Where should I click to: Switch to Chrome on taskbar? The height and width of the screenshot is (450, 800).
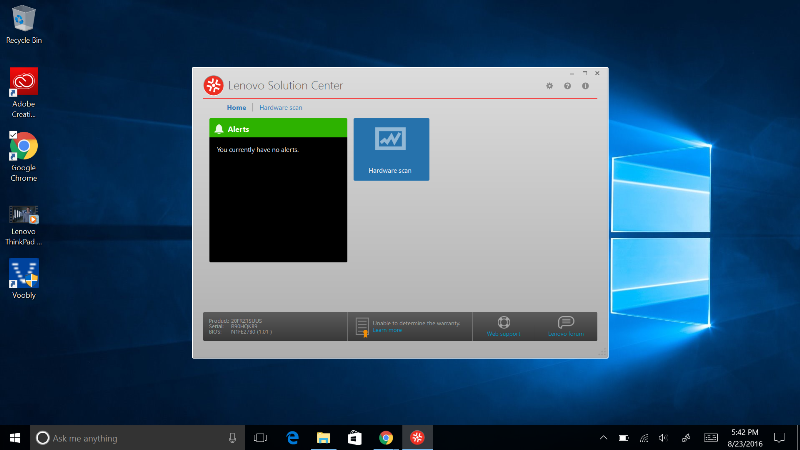click(x=386, y=438)
